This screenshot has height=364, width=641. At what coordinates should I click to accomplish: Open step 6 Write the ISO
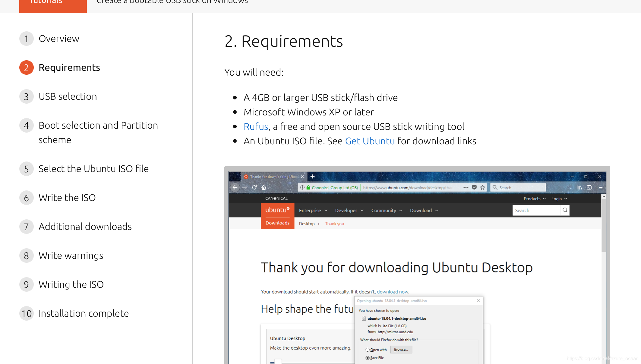[67, 198]
